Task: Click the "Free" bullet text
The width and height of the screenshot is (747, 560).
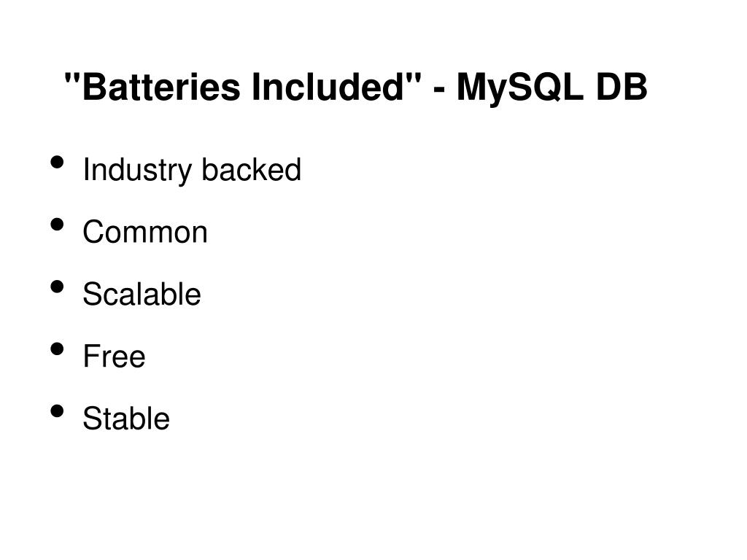Action: (x=114, y=356)
